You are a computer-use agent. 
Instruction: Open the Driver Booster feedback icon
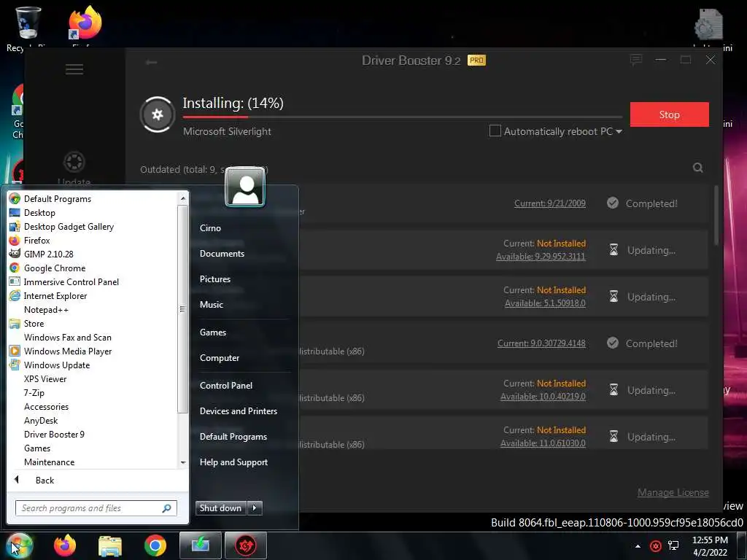click(636, 60)
